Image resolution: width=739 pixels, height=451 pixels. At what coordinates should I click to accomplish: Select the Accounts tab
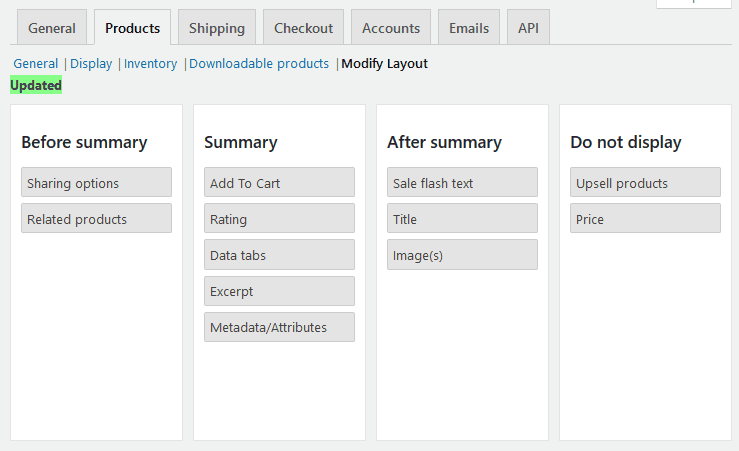pyautogui.click(x=391, y=28)
